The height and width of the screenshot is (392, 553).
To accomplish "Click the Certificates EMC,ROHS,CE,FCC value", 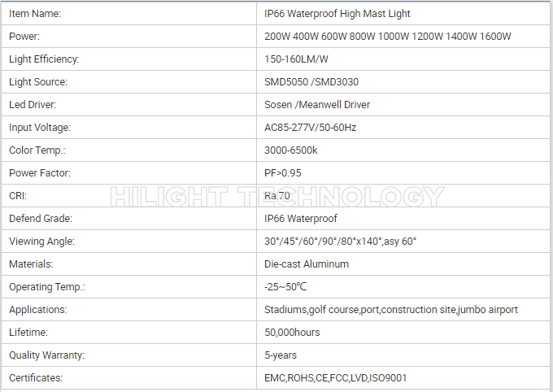I will tap(335, 378).
